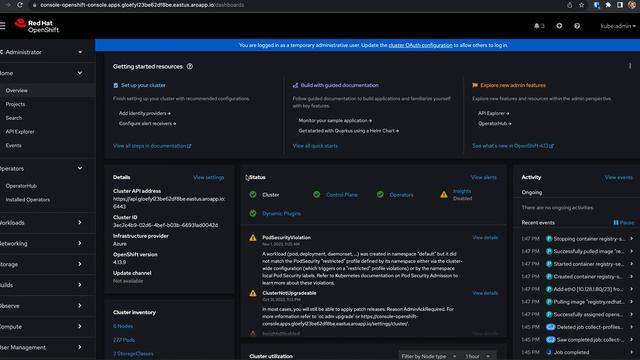
Task: Follow the cluster OAuth configuration link
Action: (420, 45)
